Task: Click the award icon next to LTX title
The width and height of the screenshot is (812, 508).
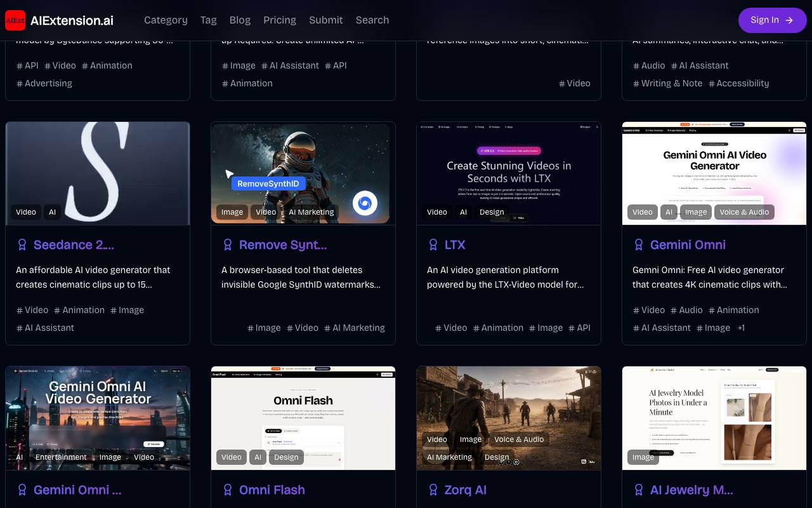Action: pyautogui.click(x=433, y=244)
